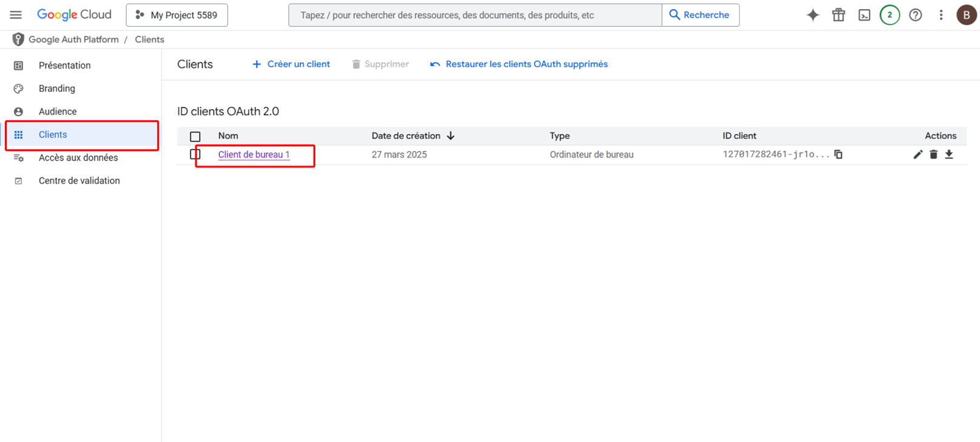Click into the resource search field
Image resolution: width=980 pixels, height=442 pixels.
click(x=475, y=15)
